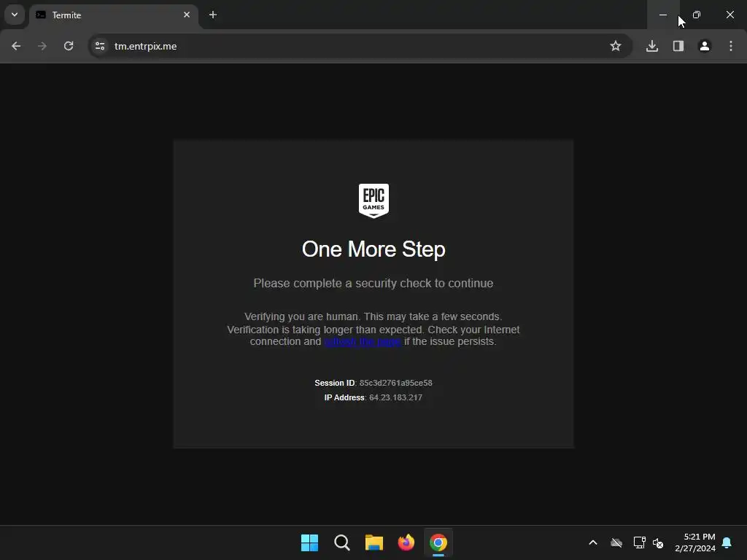Click the Chrome taskbar icon

tap(438, 542)
